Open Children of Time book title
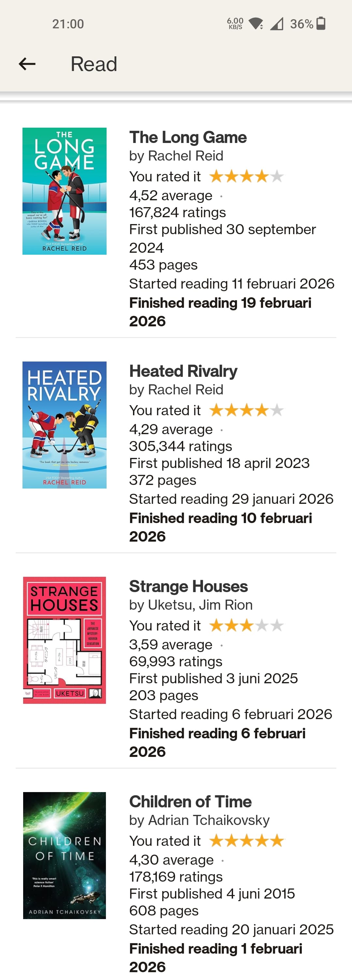Image resolution: width=352 pixels, height=980 pixels. click(x=190, y=802)
